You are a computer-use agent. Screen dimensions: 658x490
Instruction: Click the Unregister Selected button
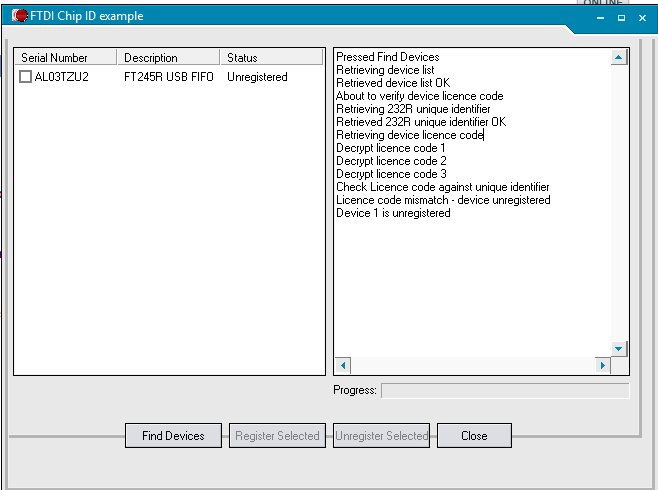(x=381, y=435)
